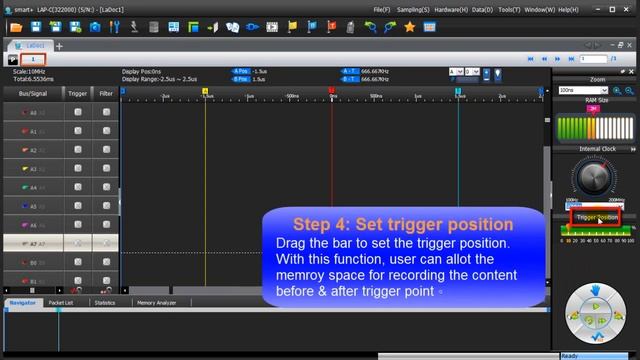
Task: Select the A7 signal row
Action: 61,243
